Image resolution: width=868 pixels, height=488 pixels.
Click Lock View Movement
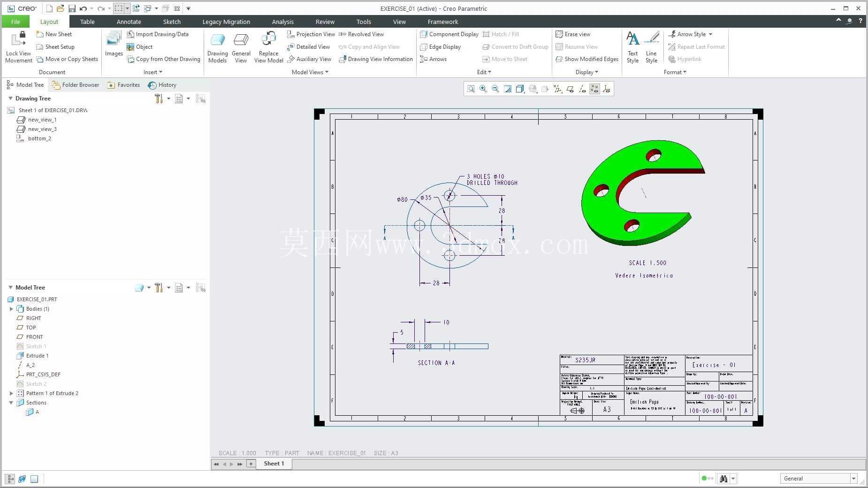[19, 47]
